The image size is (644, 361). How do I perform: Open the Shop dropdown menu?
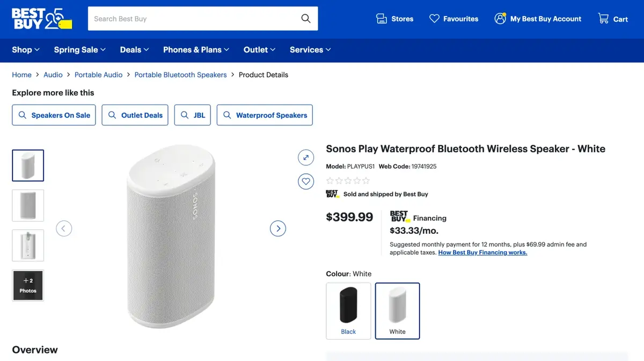click(25, 49)
